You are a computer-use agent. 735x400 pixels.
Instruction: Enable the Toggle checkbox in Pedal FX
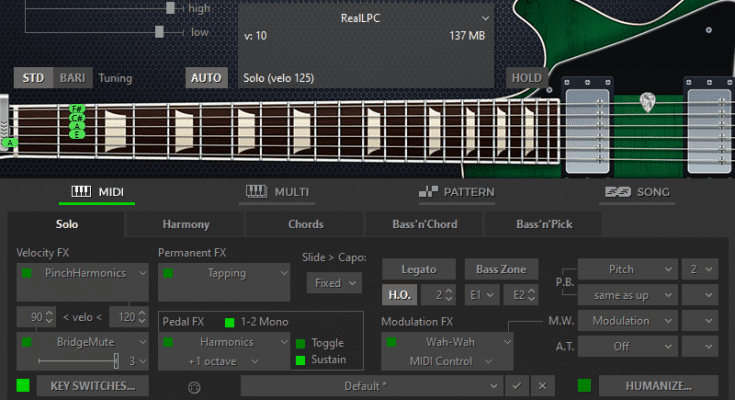(x=300, y=343)
